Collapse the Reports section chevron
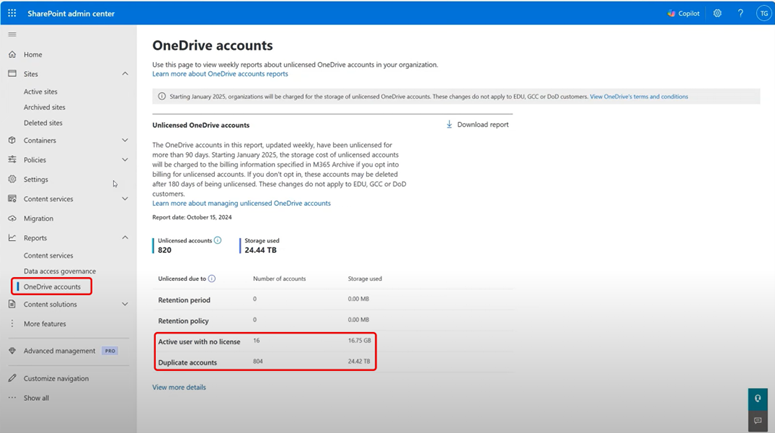This screenshot has height=433, width=775. point(125,238)
